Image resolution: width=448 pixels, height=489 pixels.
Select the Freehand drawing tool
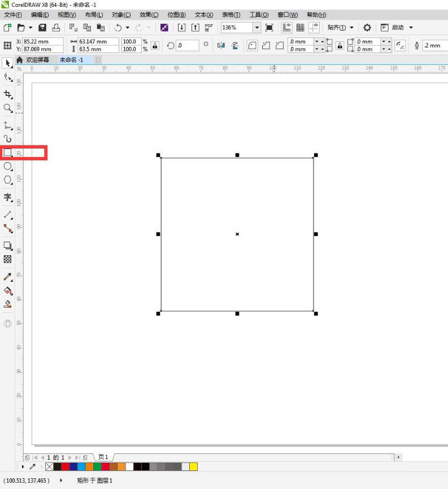point(8,125)
